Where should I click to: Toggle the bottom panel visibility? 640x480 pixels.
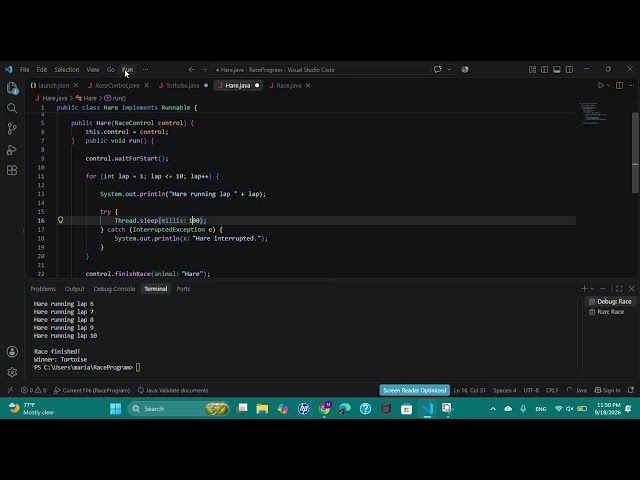pos(557,70)
